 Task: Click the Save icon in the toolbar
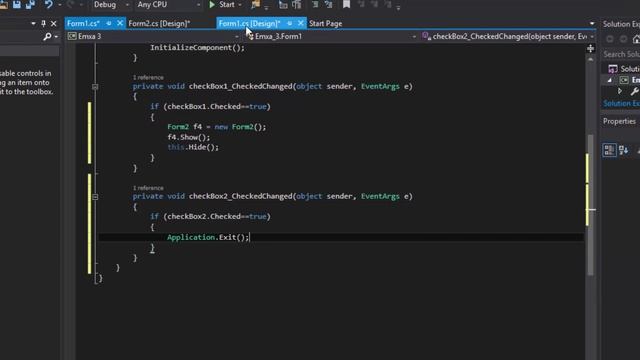tap(17, 5)
